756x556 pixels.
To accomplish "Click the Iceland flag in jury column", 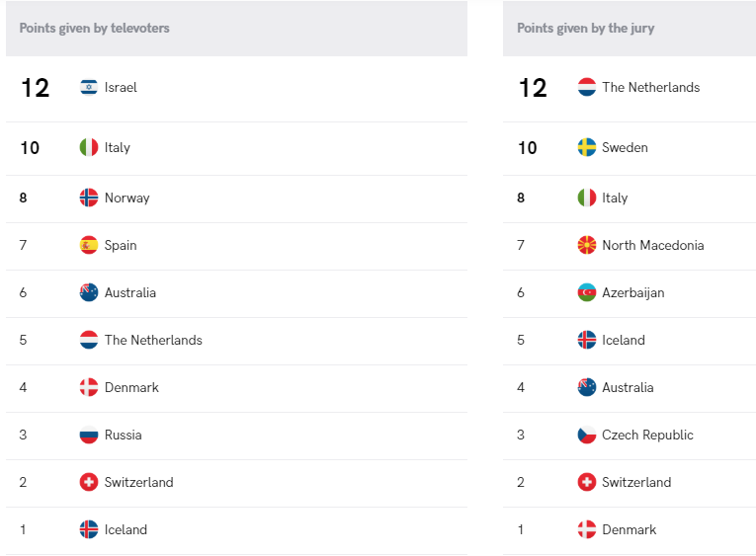I will click(587, 340).
